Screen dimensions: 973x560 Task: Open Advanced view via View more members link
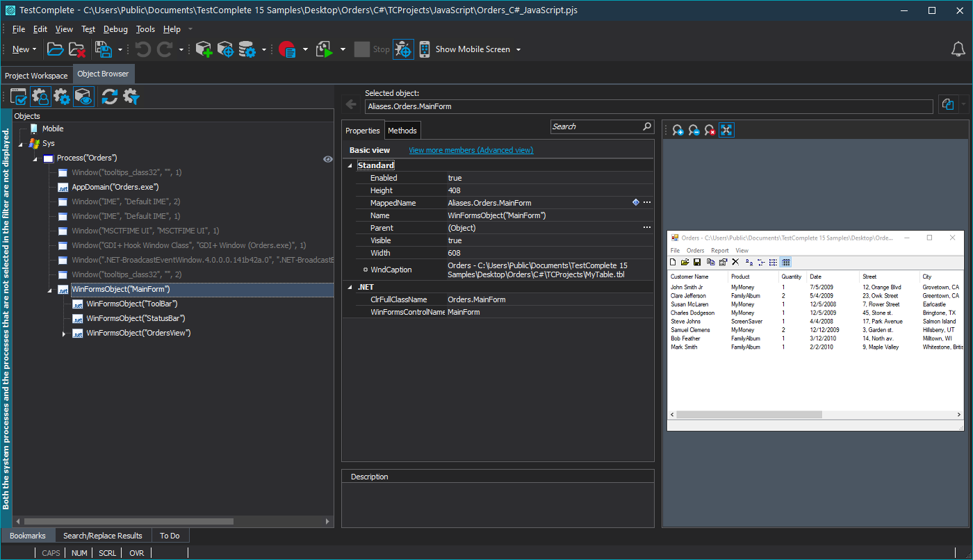click(471, 149)
